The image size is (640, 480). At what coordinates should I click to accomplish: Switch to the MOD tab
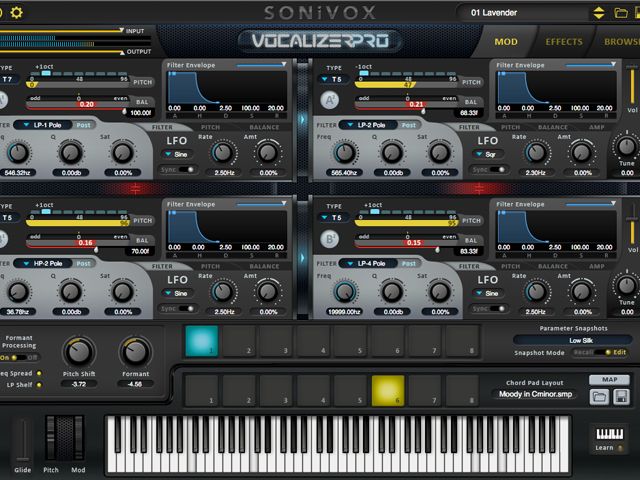(506, 42)
